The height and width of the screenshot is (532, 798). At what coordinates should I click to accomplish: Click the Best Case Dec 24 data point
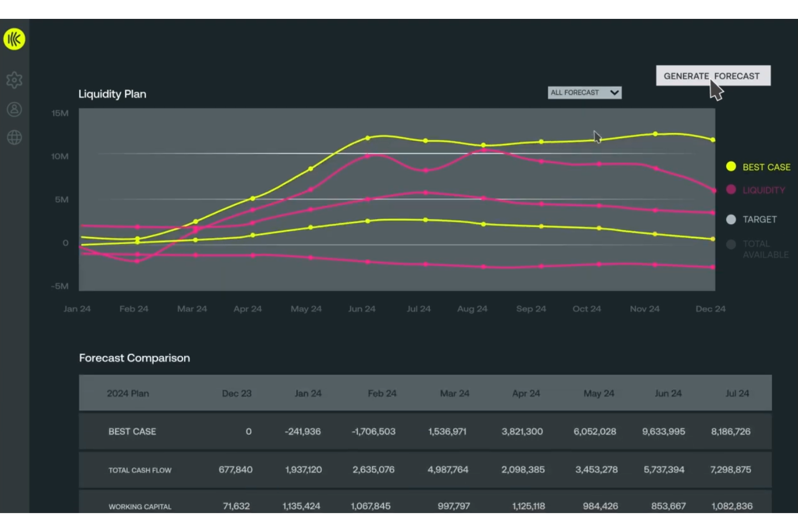click(713, 140)
